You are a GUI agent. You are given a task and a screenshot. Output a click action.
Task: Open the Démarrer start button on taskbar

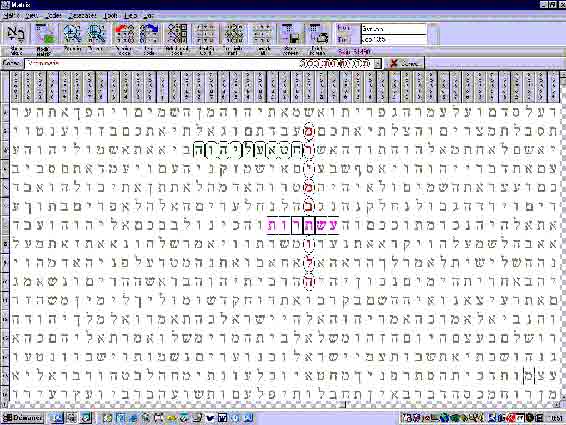[x=22, y=418]
